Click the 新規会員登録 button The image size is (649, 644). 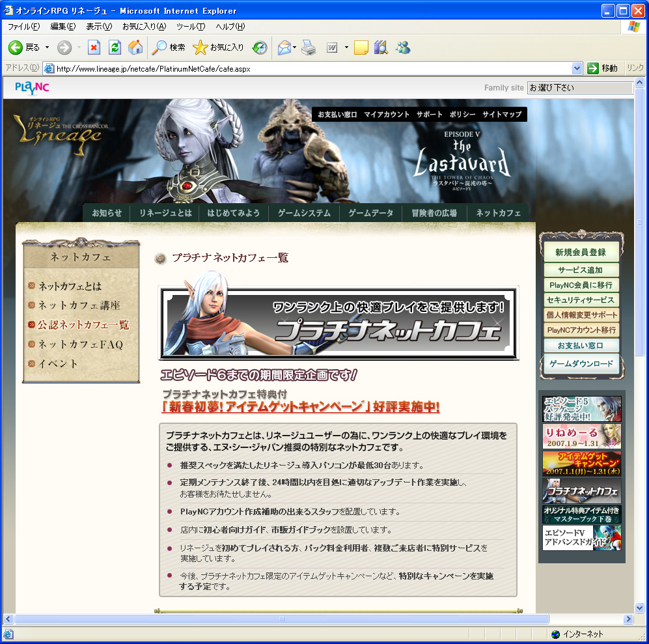(581, 252)
